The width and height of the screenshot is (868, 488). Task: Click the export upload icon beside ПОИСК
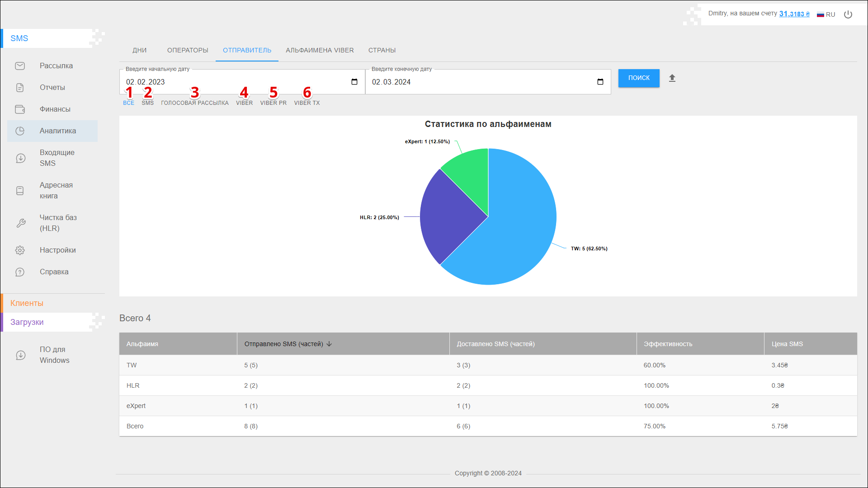pyautogui.click(x=672, y=78)
